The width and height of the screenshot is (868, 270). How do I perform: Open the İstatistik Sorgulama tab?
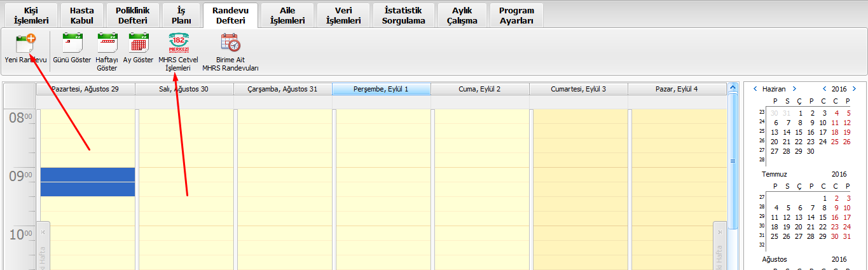[403, 16]
